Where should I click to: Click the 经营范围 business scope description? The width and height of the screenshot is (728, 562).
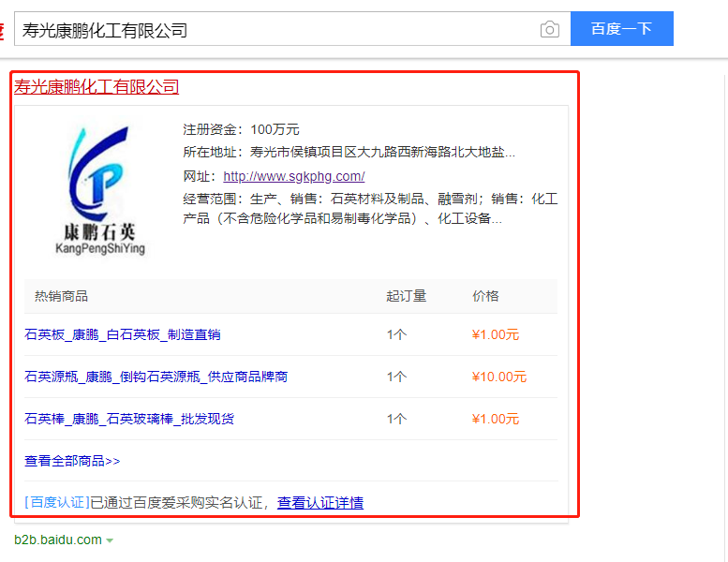coord(370,209)
